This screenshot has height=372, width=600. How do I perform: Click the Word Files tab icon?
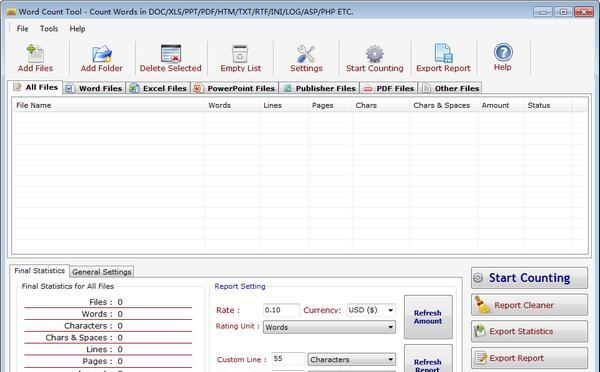point(69,88)
